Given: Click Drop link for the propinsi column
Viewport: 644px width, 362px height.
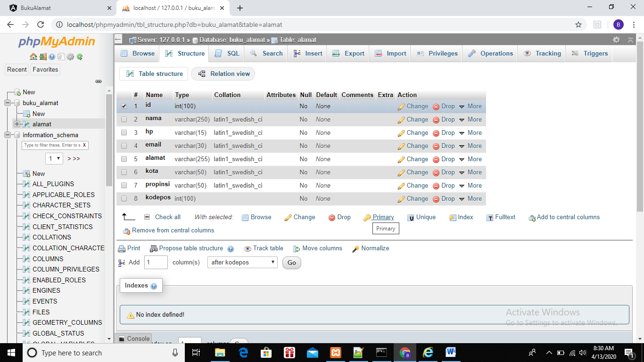Looking at the screenshot, I should click(444, 186).
